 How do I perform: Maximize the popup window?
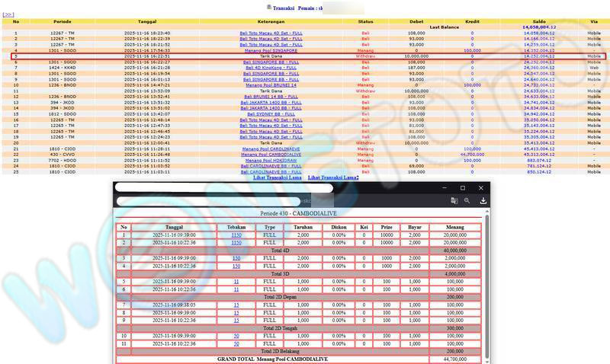click(x=462, y=187)
